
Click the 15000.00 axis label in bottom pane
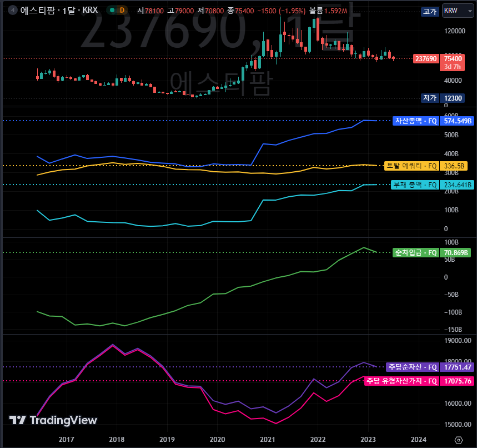tap(458, 424)
